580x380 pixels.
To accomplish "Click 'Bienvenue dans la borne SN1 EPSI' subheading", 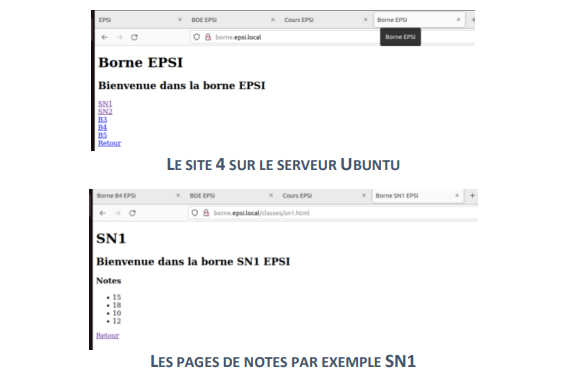I will coord(193,262).
